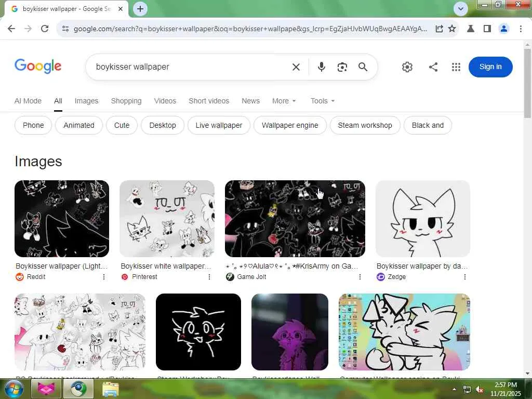Open the Game Jolt KrisArmy image

[295, 219]
